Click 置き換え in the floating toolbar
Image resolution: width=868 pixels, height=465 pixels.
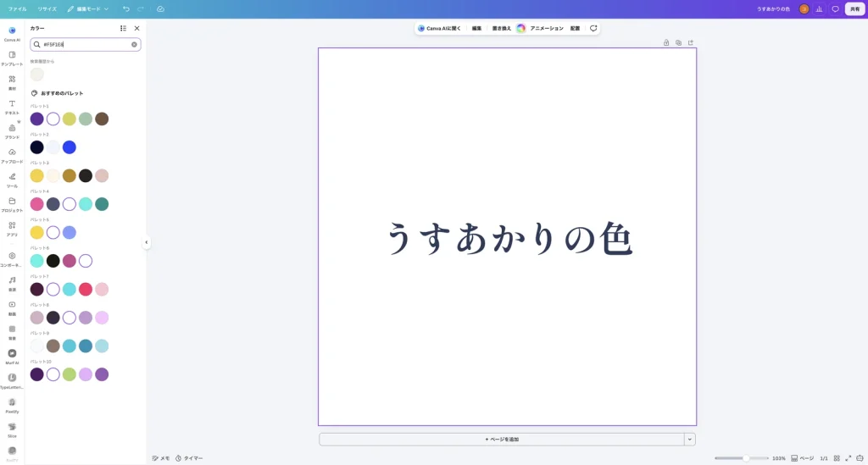(502, 28)
